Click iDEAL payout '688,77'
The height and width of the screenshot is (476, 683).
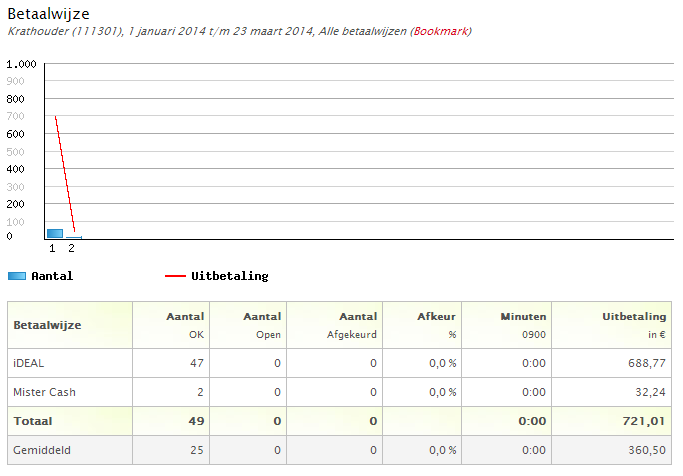[647, 363]
